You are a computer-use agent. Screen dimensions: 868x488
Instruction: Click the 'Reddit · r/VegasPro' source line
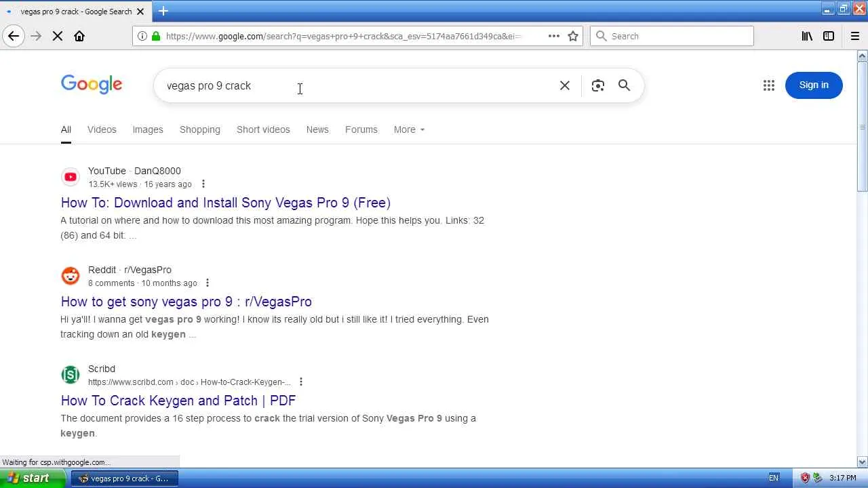coord(130,270)
